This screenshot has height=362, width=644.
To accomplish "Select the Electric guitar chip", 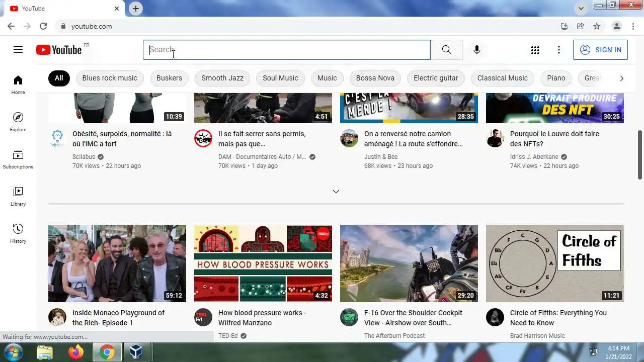I will coord(436,78).
